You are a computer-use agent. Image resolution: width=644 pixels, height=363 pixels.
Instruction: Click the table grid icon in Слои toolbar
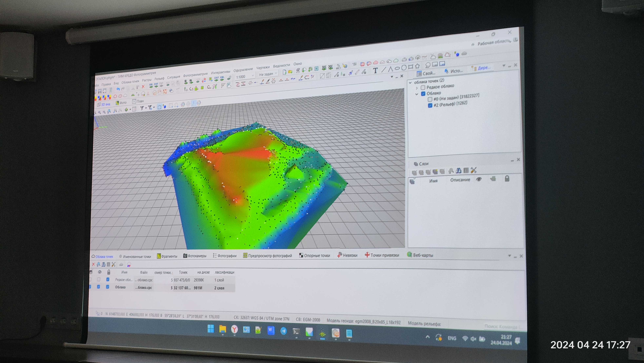click(x=466, y=170)
